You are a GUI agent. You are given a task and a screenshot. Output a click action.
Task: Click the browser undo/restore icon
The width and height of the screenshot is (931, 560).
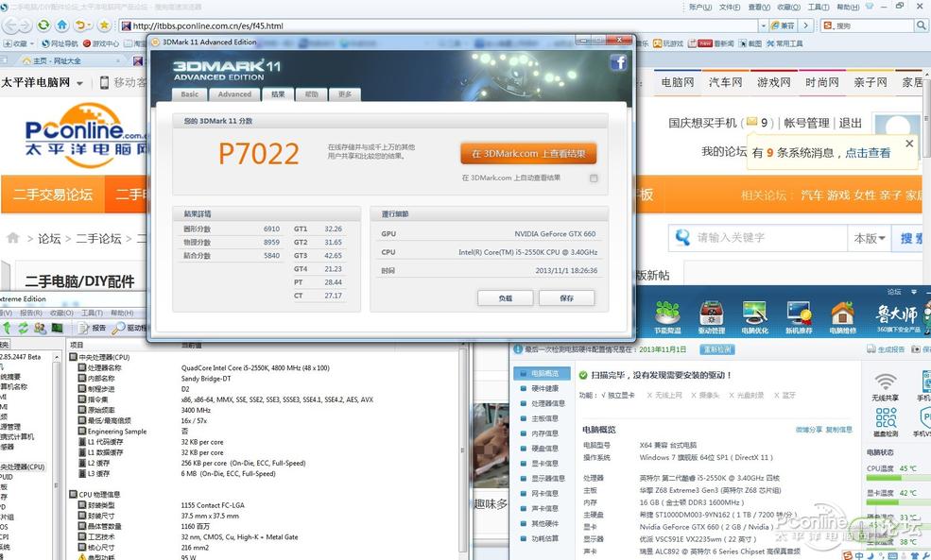point(80,25)
